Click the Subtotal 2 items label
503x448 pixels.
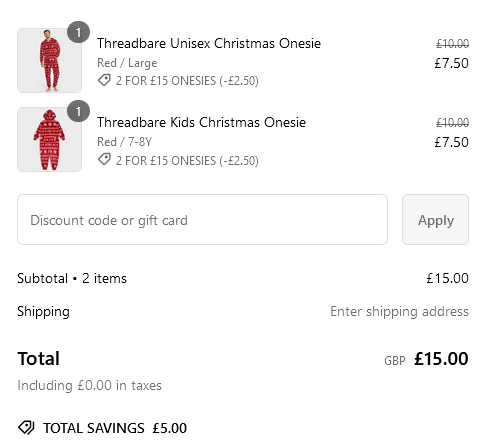pos(72,278)
